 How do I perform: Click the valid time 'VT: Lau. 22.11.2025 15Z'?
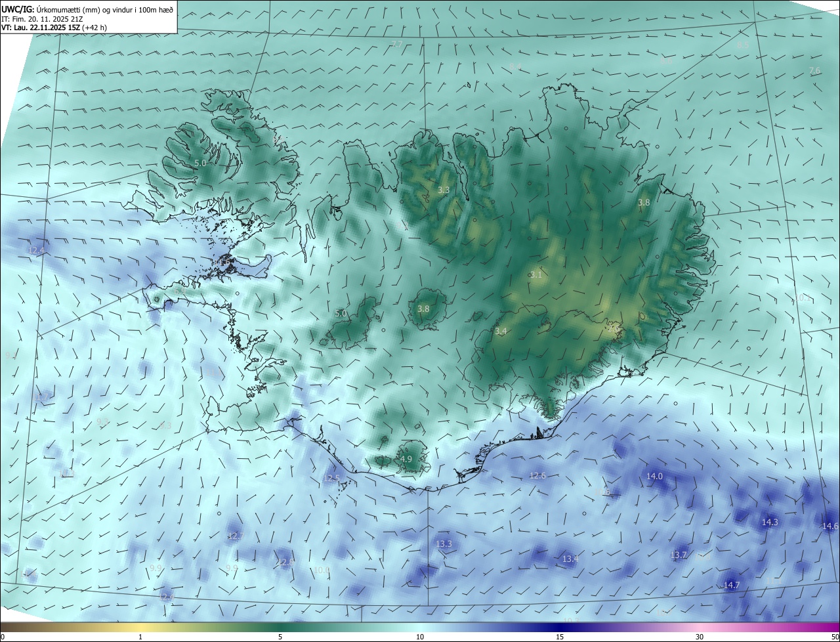click(41, 28)
